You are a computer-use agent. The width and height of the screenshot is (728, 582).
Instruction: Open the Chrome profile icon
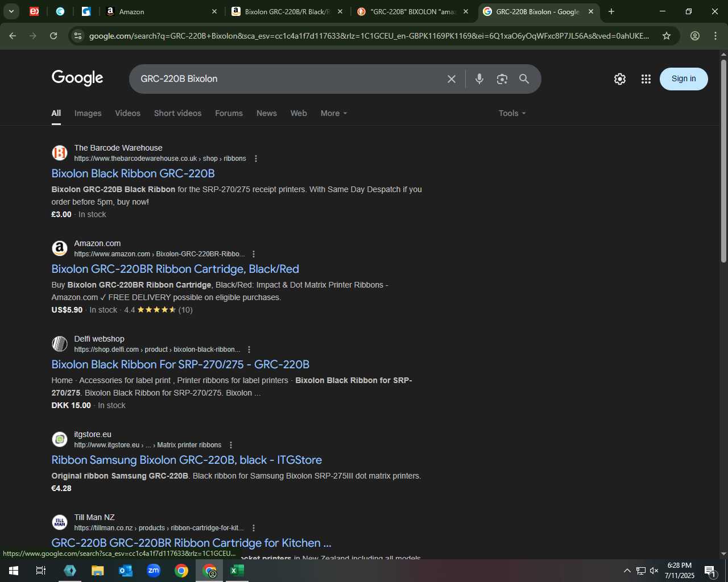[x=695, y=36]
